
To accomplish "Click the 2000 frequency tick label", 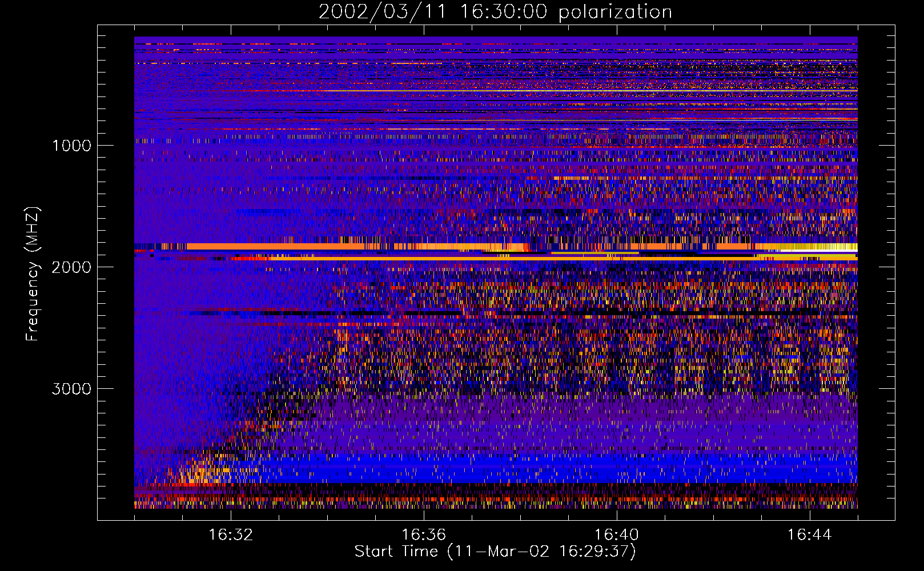I will coord(71,267).
